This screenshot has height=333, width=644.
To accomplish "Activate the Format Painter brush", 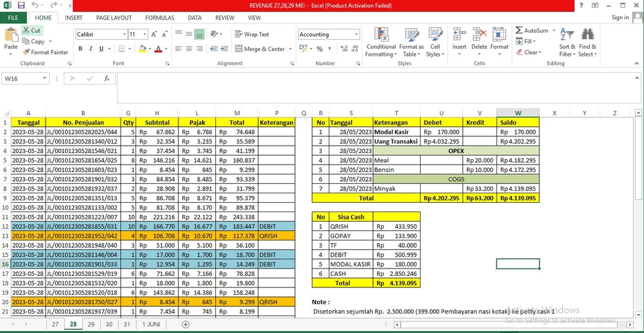I will point(45,52).
